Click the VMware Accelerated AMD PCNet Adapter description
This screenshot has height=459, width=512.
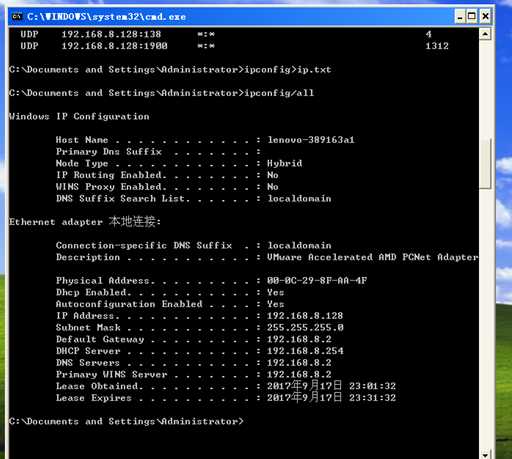[x=373, y=257]
